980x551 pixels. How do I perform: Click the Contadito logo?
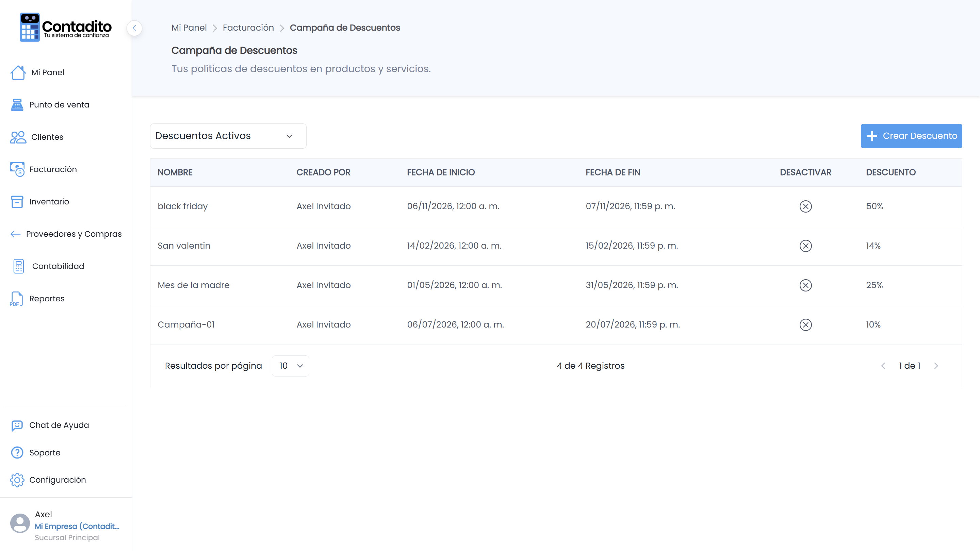(65, 27)
